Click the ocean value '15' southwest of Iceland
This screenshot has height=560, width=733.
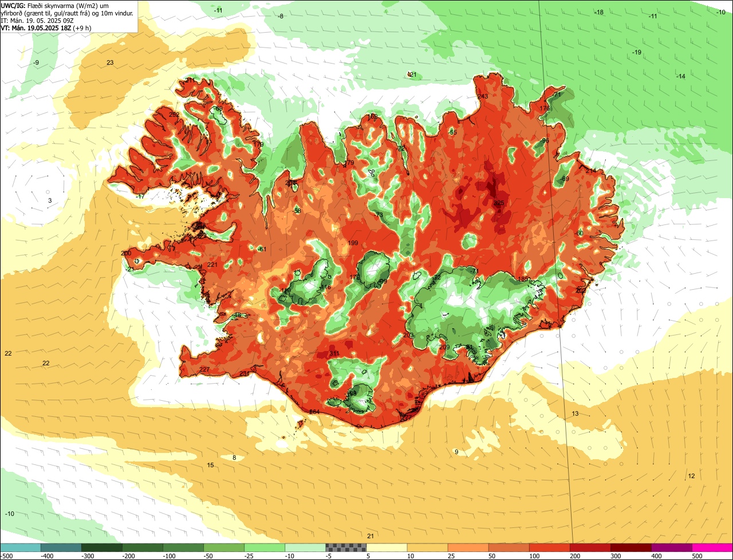(210, 465)
